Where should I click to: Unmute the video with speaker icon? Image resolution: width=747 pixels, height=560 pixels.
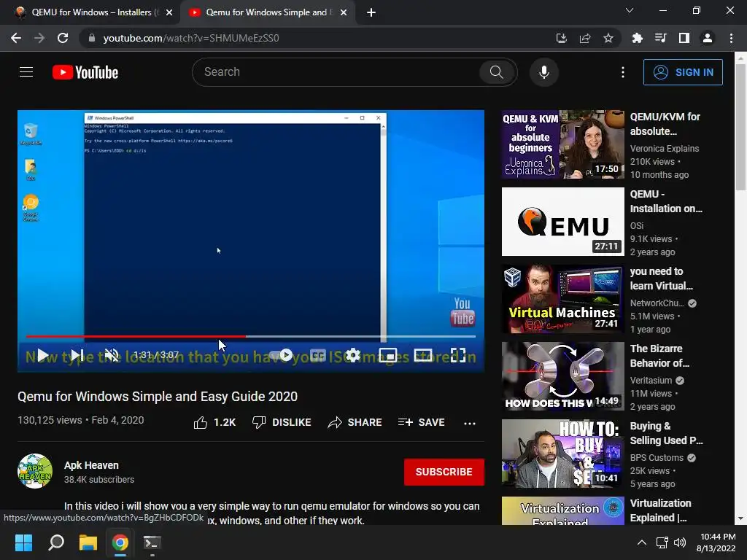click(112, 355)
